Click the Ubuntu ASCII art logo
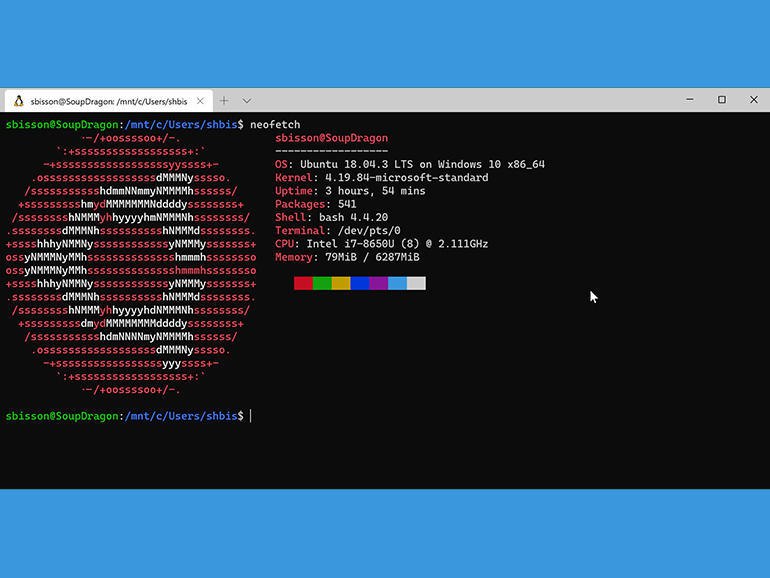 click(131, 264)
